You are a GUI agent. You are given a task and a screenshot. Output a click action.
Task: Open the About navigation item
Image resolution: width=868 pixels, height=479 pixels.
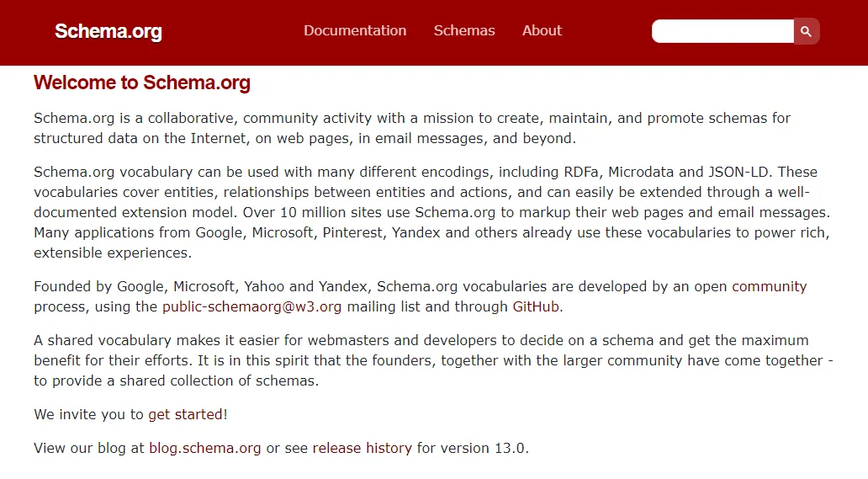(542, 30)
